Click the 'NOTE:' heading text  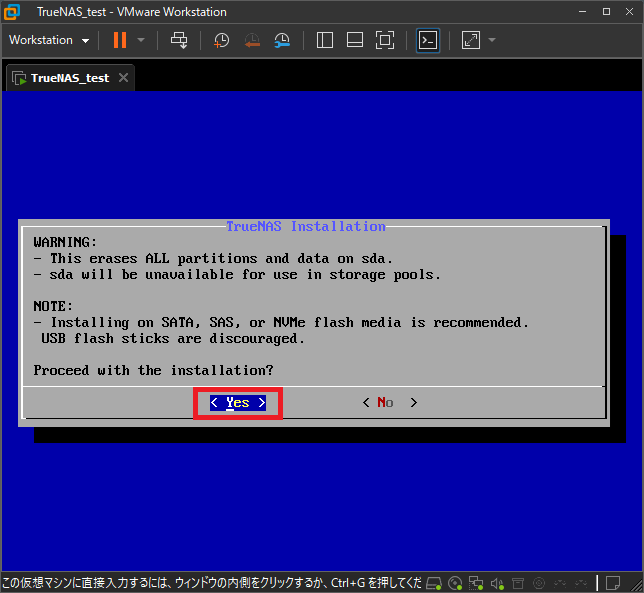pyautogui.click(x=53, y=306)
